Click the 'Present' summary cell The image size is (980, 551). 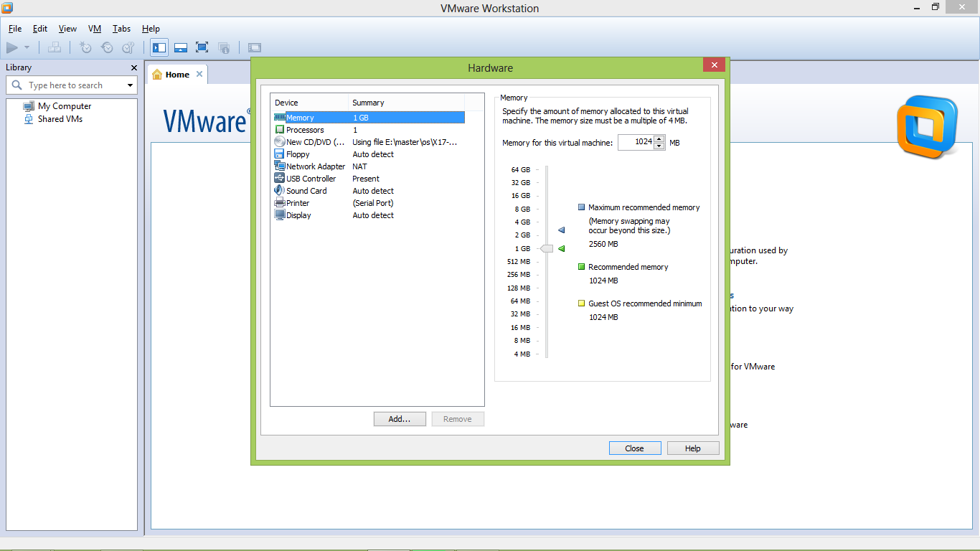tap(366, 179)
